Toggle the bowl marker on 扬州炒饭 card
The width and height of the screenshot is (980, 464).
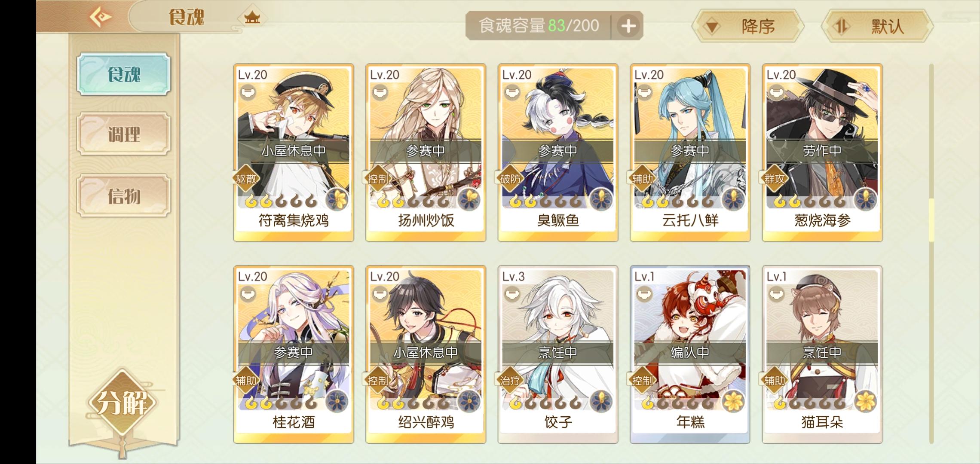pyautogui.click(x=380, y=92)
